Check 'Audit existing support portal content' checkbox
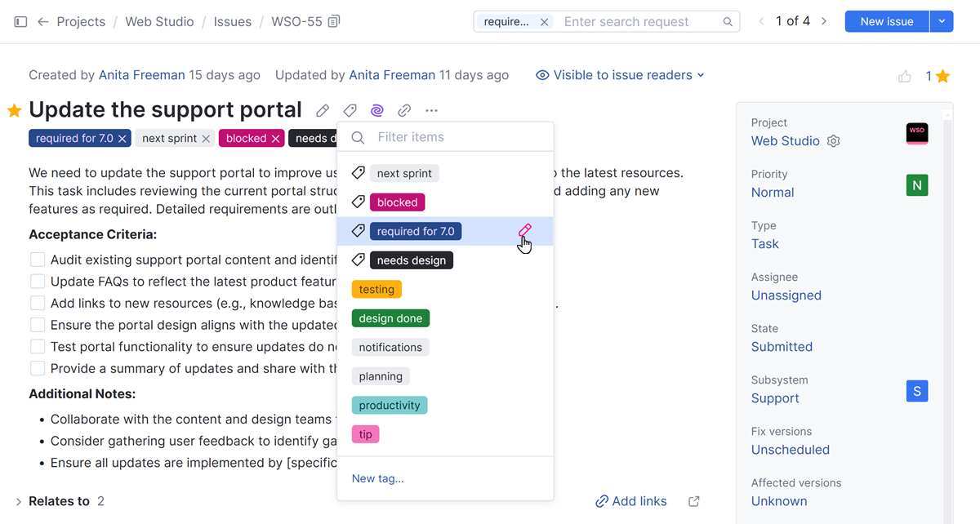Viewport: 980px width, 524px height. click(37, 259)
